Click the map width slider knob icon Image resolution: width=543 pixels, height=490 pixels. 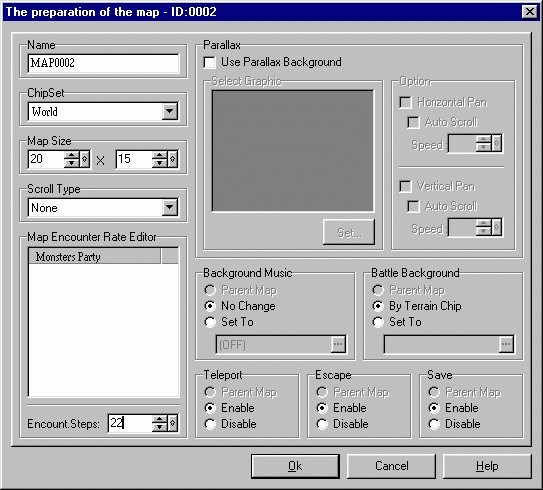coord(84,159)
